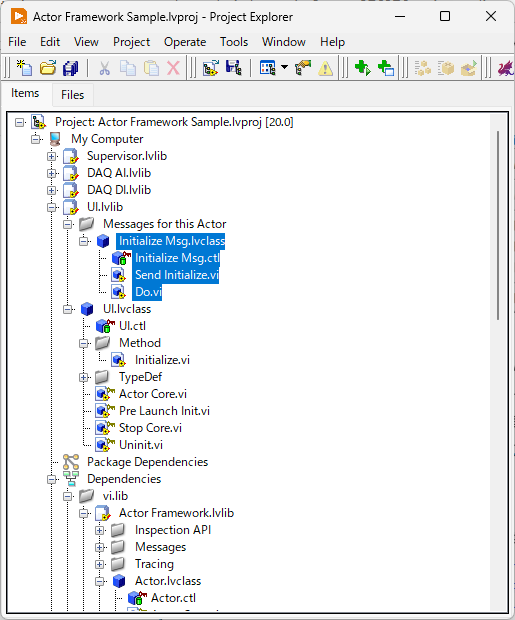
Task: Click the LabVIEW project logo in title bar
Action: tap(19, 17)
